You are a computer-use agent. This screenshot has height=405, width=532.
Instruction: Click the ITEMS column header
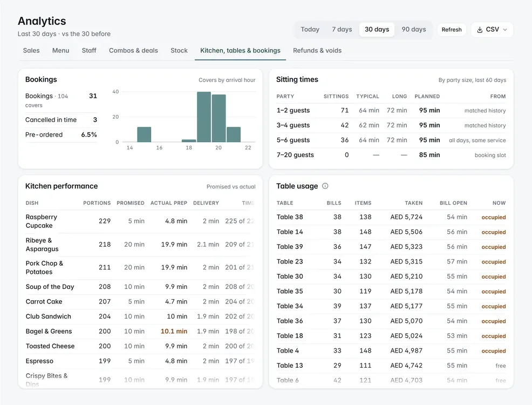(x=363, y=203)
